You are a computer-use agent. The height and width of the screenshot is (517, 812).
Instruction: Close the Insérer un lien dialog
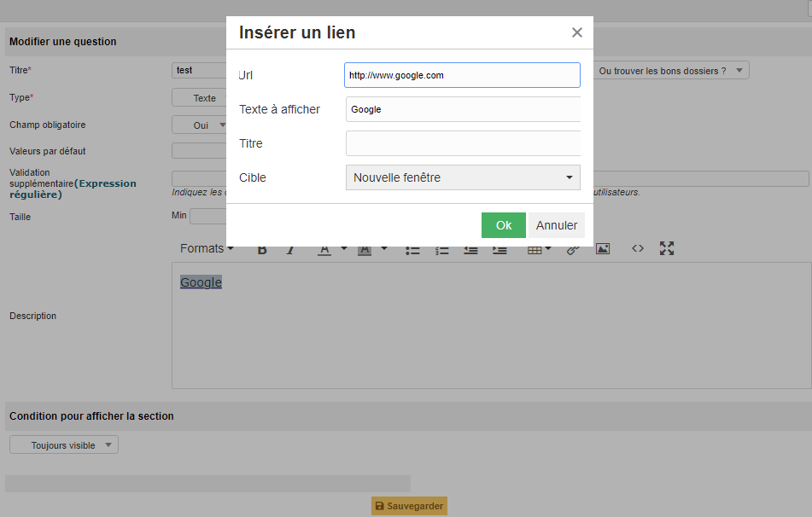pyautogui.click(x=577, y=32)
